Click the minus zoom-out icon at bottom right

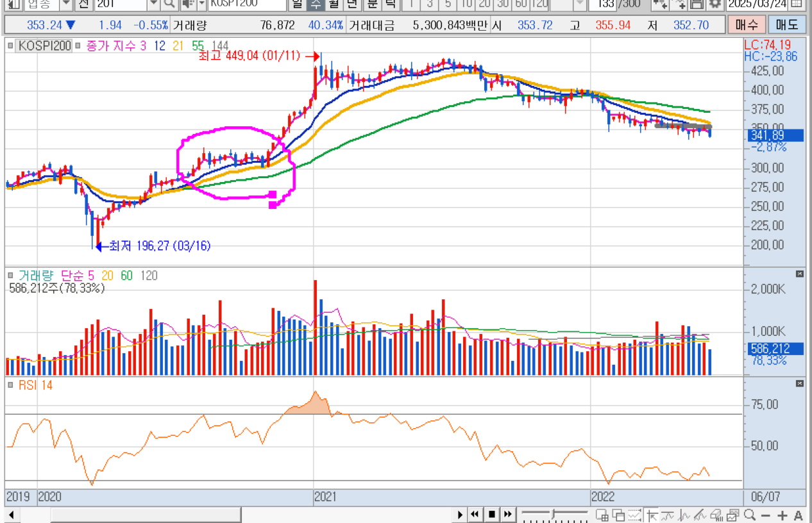point(766,515)
